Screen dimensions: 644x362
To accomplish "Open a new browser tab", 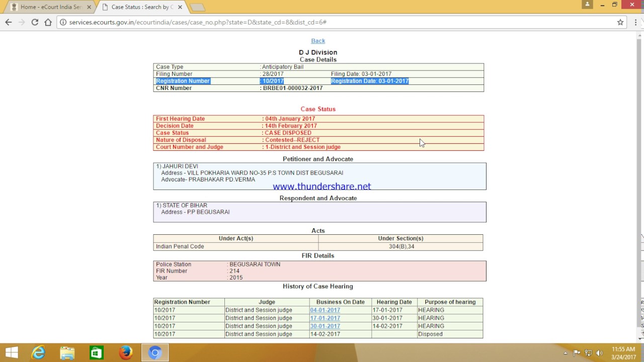I will tap(197, 7).
